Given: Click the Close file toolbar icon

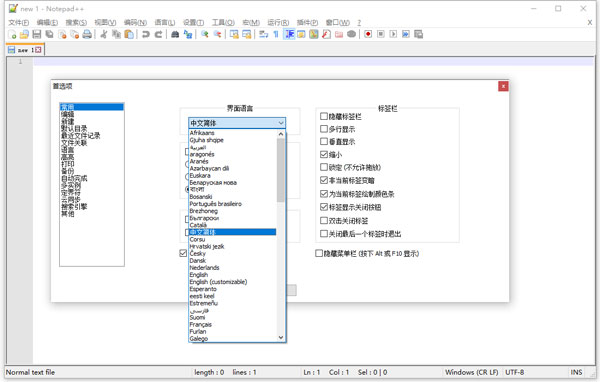Looking at the screenshot, I should (62, 34).
